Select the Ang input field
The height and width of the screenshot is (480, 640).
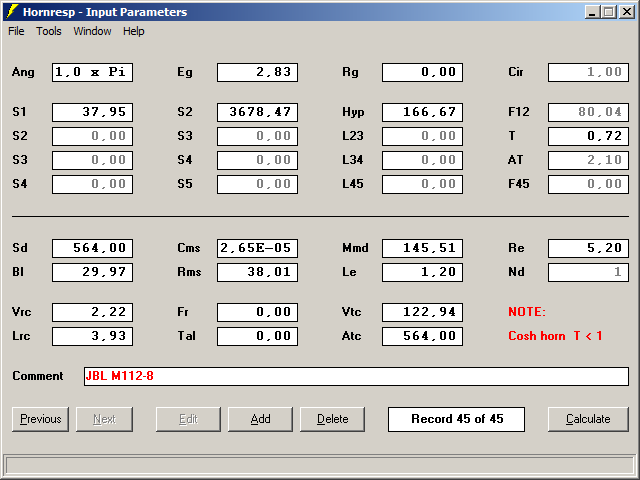coord(92,72)
